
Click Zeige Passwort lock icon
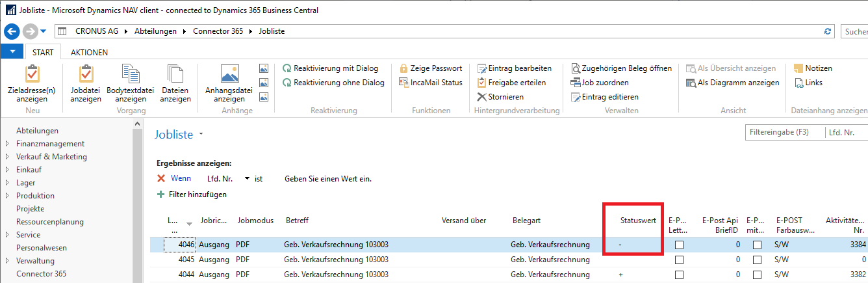(404, 68)
